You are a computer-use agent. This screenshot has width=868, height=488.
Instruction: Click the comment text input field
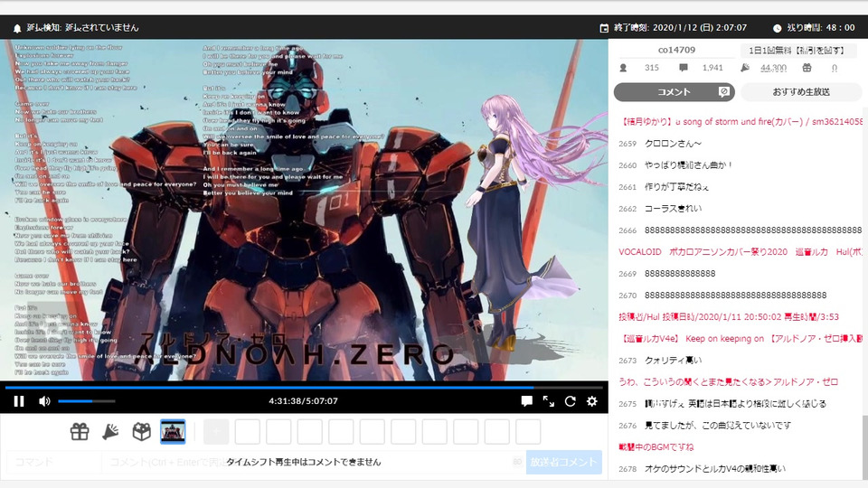[x=314, y=462]
